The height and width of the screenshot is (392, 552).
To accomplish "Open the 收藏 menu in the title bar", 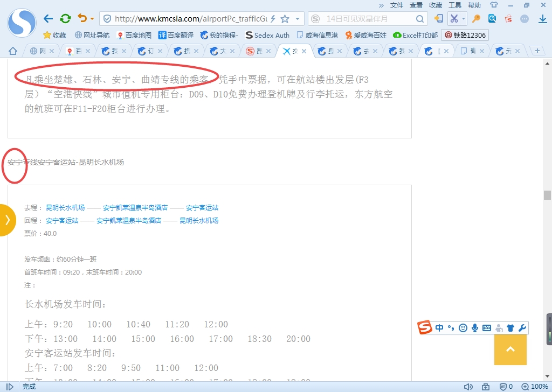I will (x=436, y=5).
